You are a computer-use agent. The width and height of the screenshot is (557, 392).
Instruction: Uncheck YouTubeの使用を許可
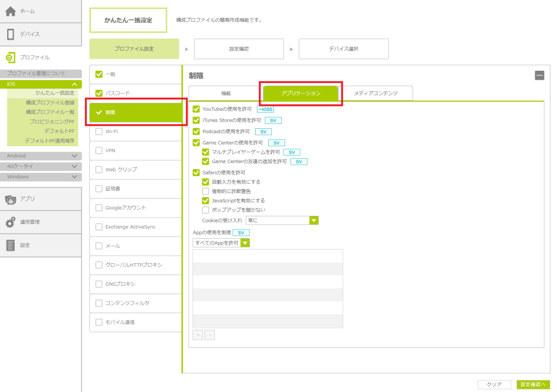pyautogui.click(x=196, y=109)
